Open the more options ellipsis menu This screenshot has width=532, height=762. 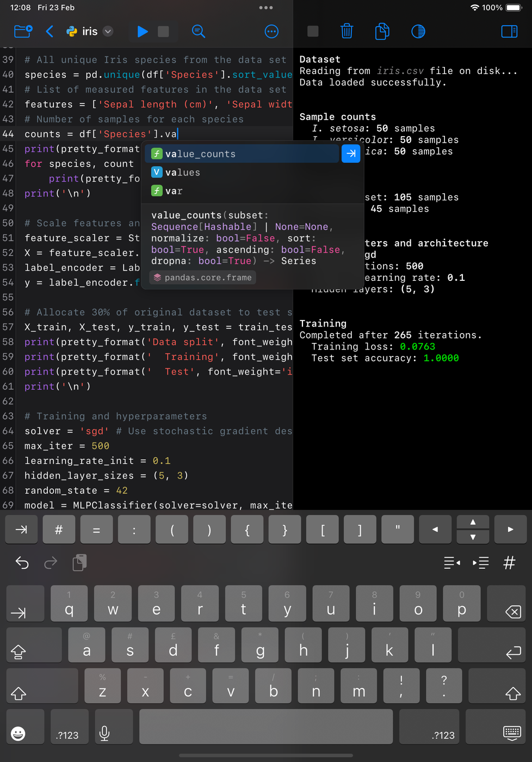271,32
